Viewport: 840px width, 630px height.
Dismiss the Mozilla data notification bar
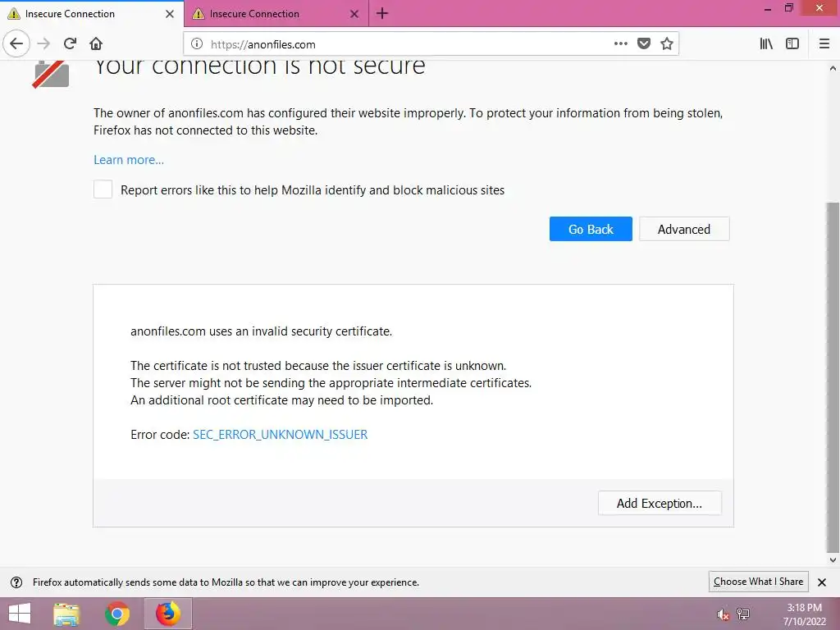[822, 582]
